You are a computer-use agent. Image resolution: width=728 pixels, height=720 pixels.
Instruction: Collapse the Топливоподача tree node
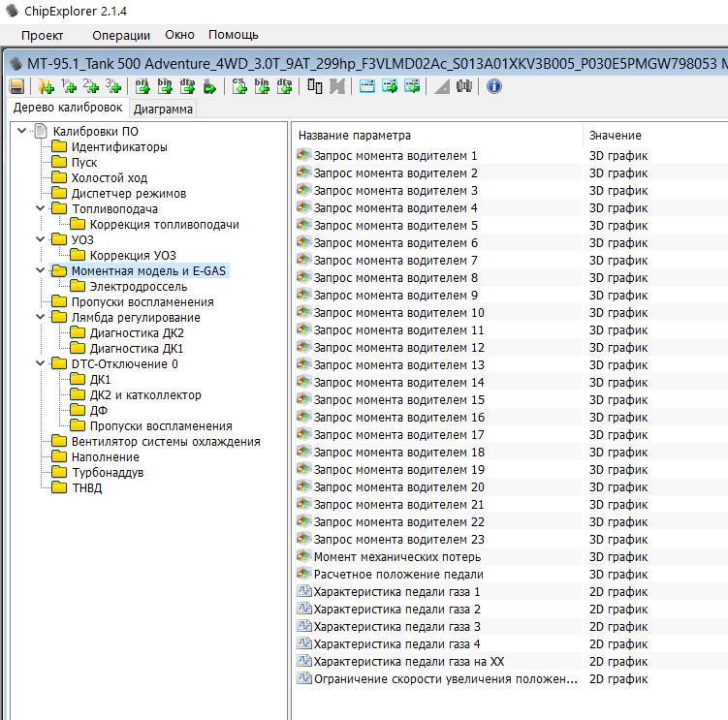[x=40, y=209]
